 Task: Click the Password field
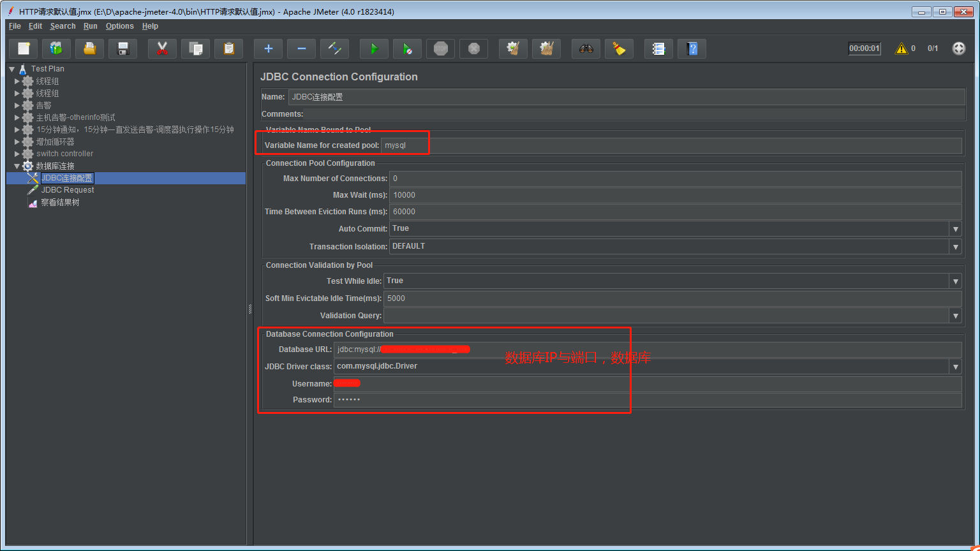(648, 400)
